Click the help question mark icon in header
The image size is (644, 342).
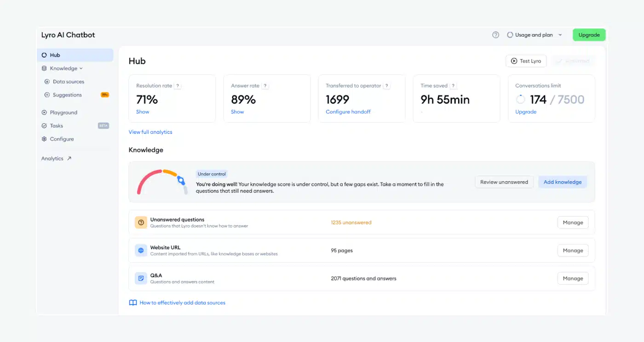[495, 35]
